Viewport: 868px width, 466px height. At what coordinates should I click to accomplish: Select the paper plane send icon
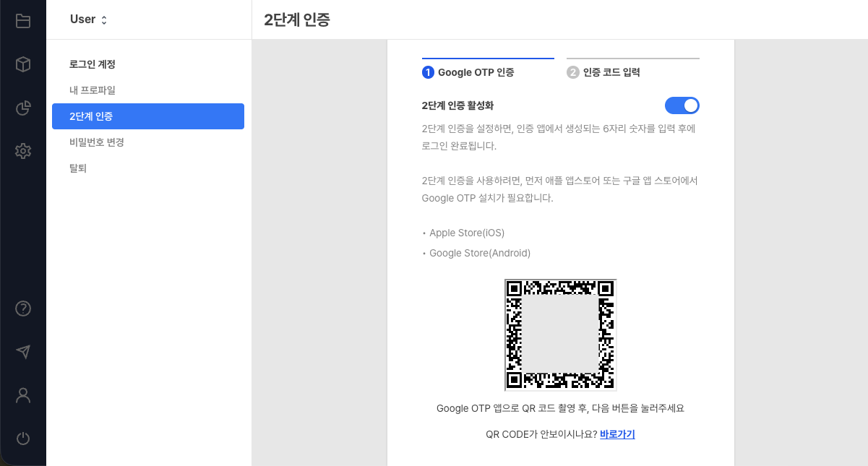tap(23, 352)
